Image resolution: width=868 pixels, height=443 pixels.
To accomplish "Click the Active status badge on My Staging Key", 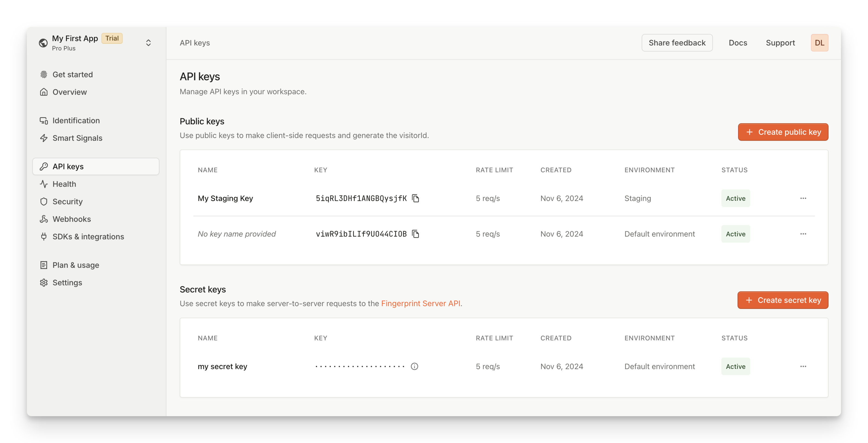I will pos(736,198).
